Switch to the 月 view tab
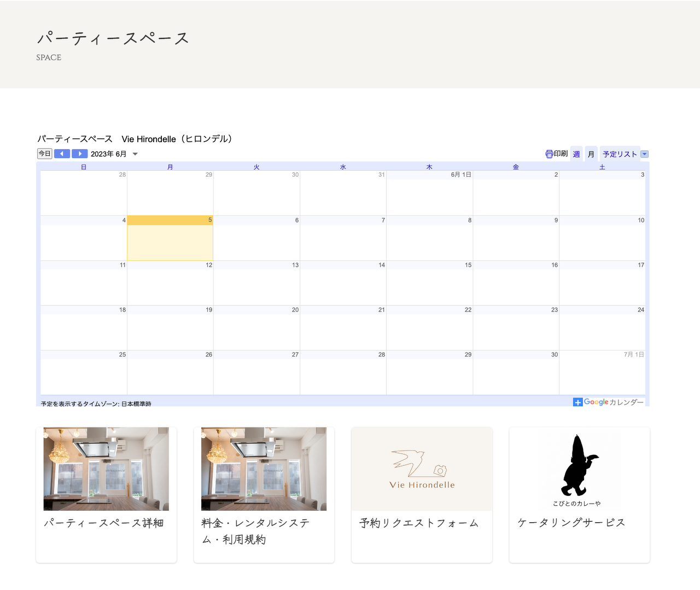 (x=591, y=154)
